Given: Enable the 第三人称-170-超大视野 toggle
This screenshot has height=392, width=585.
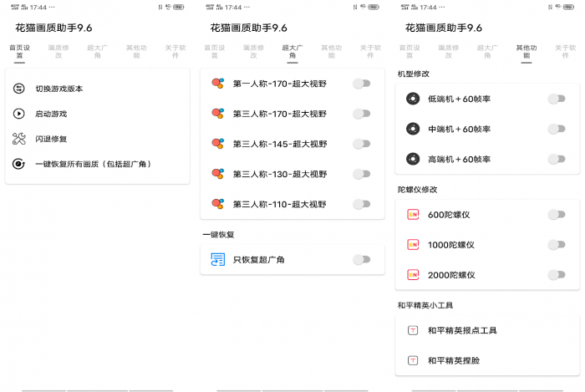Looking at the screenshot, I should point(361,114).
